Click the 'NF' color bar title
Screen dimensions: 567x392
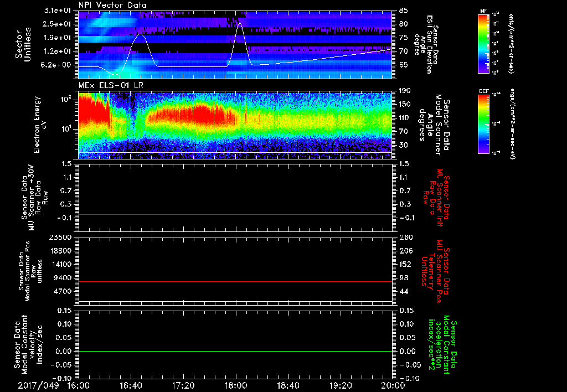(484, 11)
